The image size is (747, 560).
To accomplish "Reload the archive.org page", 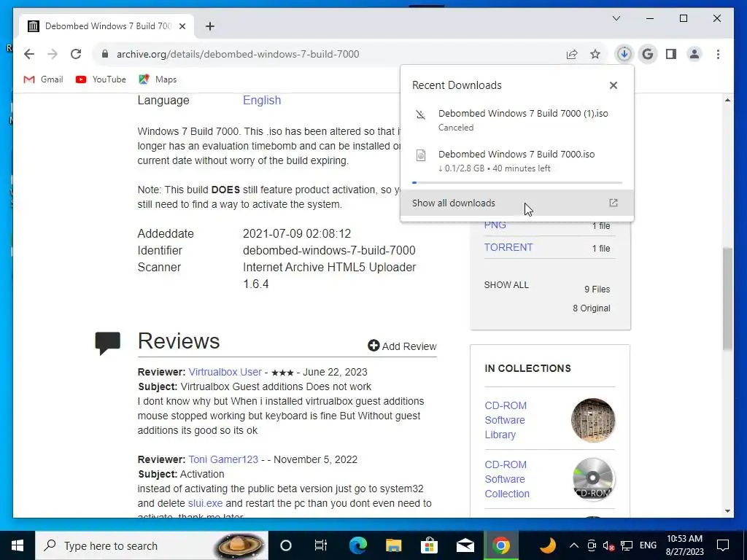I will tap(76, 54).
